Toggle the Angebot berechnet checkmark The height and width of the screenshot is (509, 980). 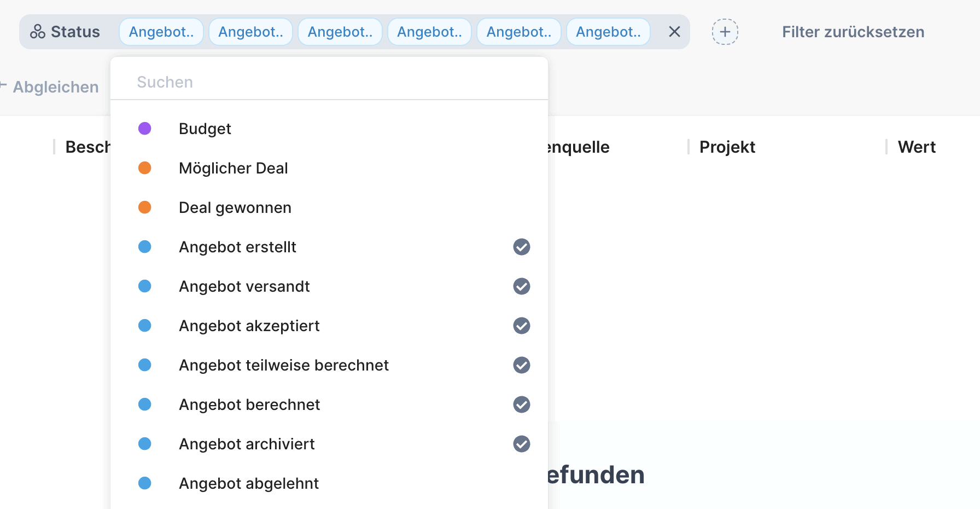point(521,404)
